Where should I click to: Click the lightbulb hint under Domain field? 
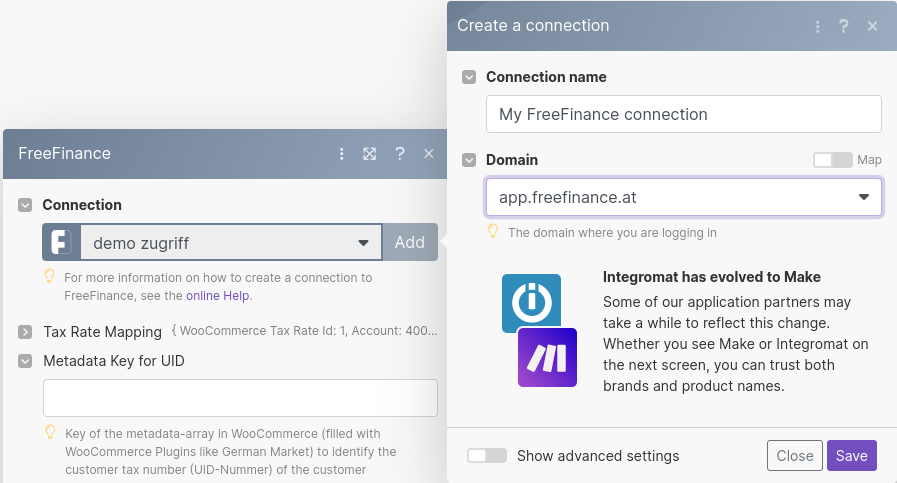click(x=492, y=232)
